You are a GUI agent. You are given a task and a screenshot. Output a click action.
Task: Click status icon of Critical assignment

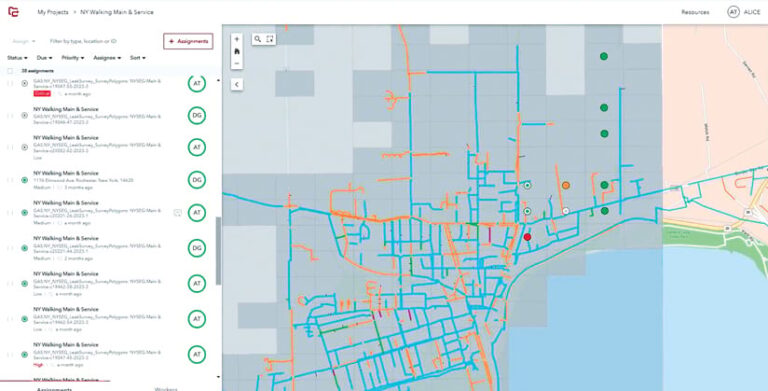point(24,84)
